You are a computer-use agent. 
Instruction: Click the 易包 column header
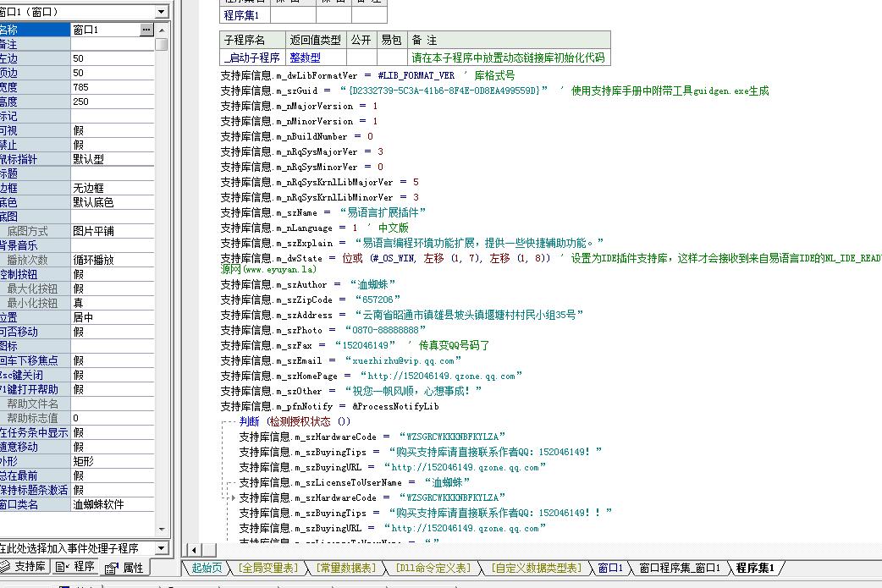pyautogui.click(x=392, y=40)
